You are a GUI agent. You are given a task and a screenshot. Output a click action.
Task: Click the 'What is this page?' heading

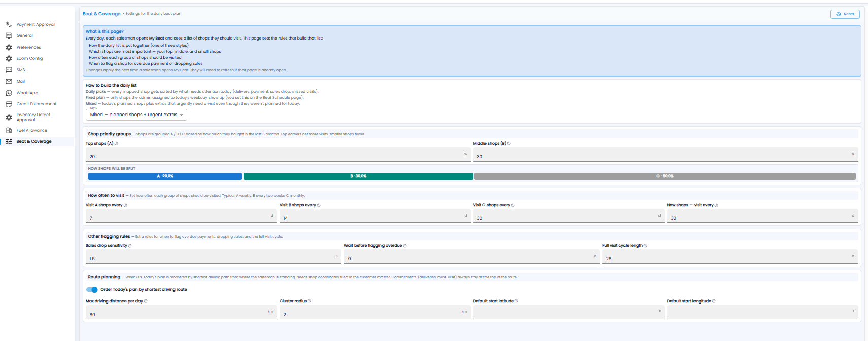(105, 31)
